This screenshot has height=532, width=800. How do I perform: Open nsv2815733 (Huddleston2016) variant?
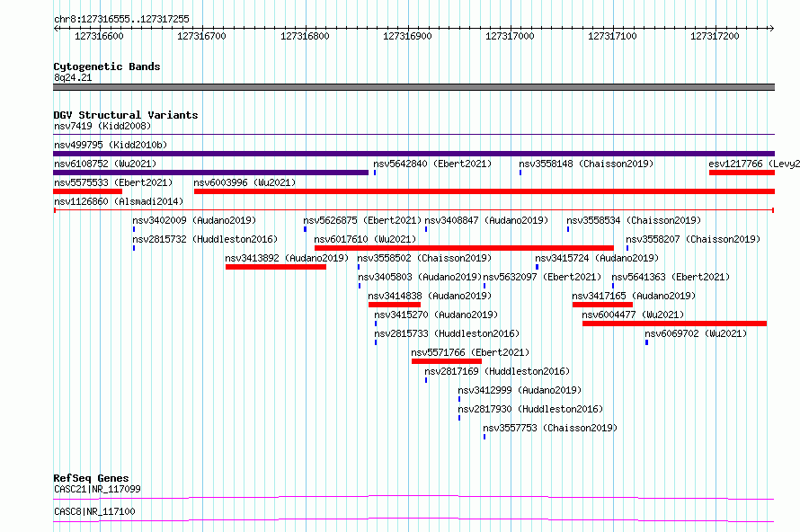(447, 333)
